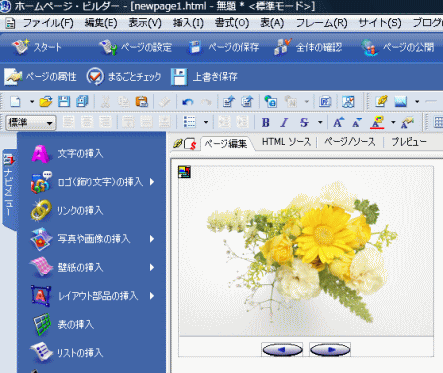Click the font attributes brush icon
The width and height of the screenshot is (443, 373).
coord(407,123)
